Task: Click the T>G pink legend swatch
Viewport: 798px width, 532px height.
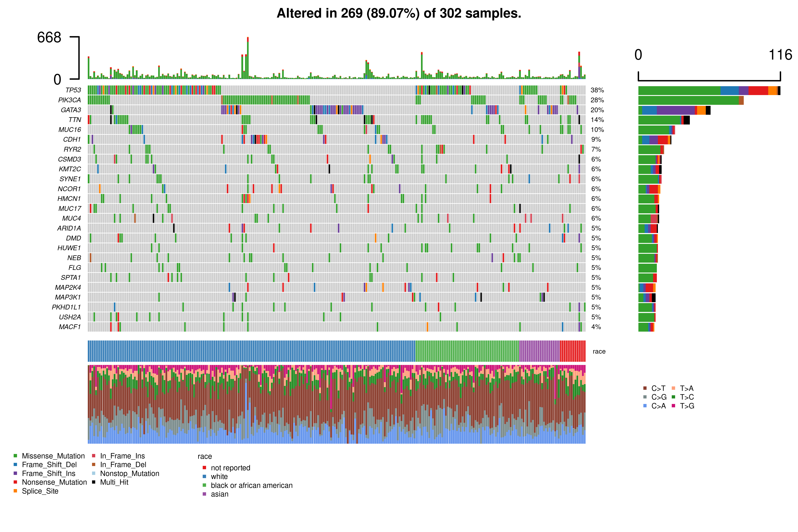Action: coord(673,406)
